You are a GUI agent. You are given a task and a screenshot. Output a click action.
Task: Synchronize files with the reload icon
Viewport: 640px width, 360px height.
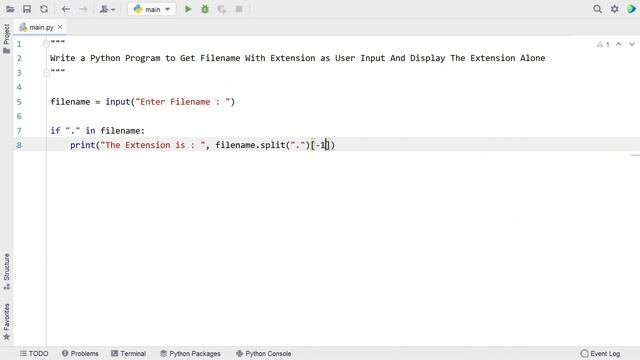44,9
